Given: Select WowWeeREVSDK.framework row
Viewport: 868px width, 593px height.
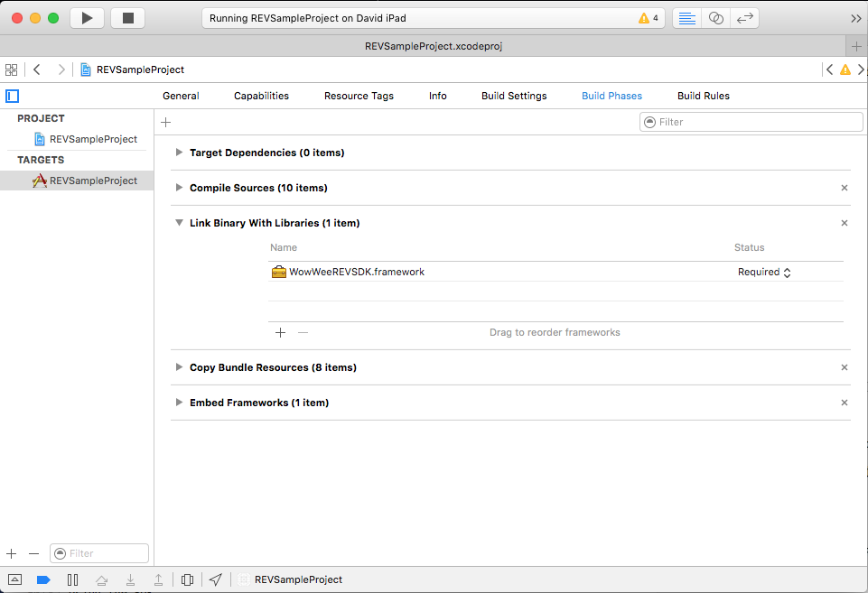Looking at the screenshot, I should [555, 272].
